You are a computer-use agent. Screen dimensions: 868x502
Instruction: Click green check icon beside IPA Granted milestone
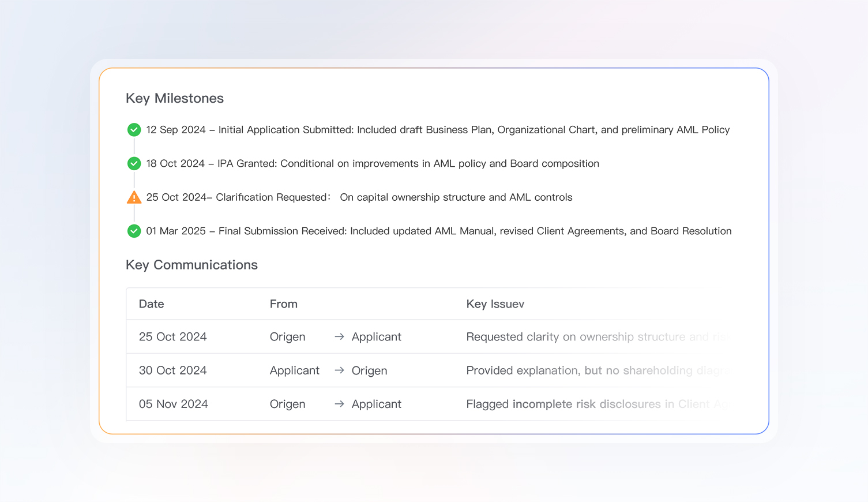tap(134, 164)
